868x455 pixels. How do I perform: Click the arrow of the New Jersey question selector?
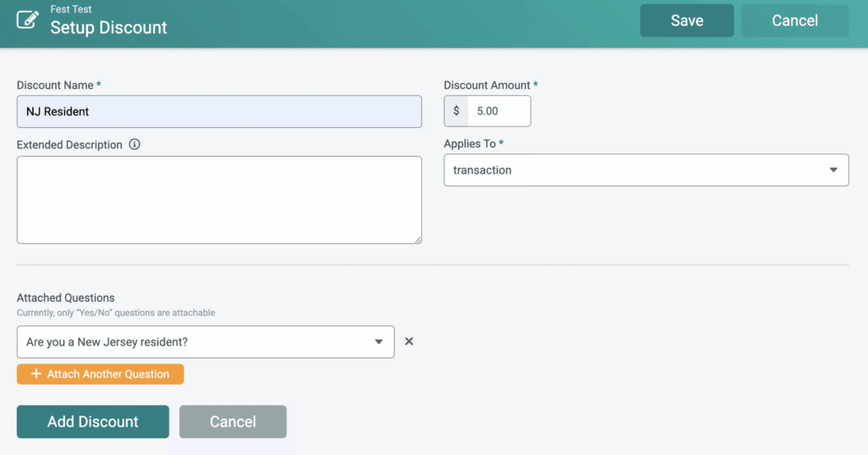pyautogui.click(x=378, y=342)
